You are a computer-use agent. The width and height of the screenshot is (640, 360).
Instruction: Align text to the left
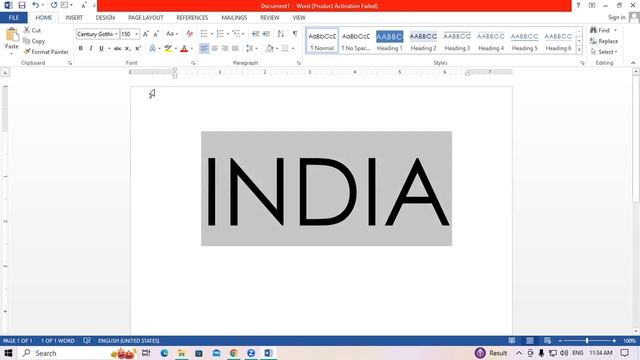tap(204, 49)
